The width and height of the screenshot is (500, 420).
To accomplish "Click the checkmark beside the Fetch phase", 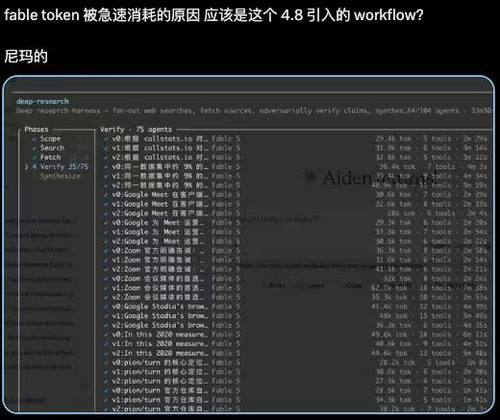I will (x=34, y=157).
